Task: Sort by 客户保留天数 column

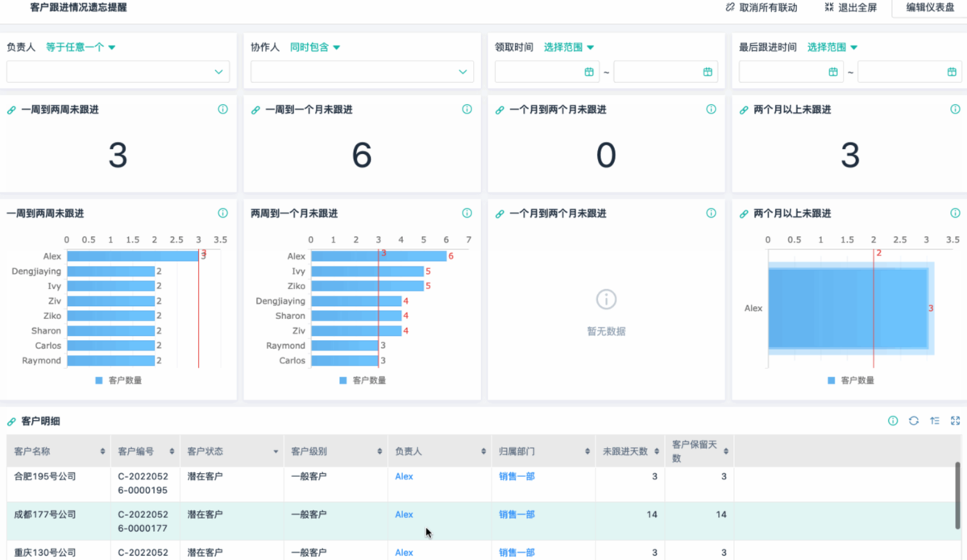Action: tap(726, 451)
